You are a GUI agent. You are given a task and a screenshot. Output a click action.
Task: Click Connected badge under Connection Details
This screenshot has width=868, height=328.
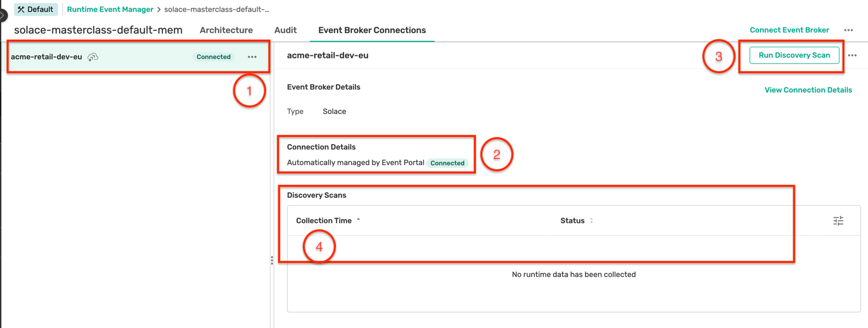[447, 163]
